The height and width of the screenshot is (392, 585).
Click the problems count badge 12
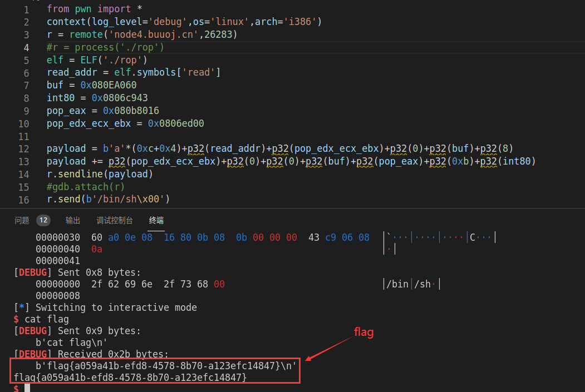tap(43, 220)
